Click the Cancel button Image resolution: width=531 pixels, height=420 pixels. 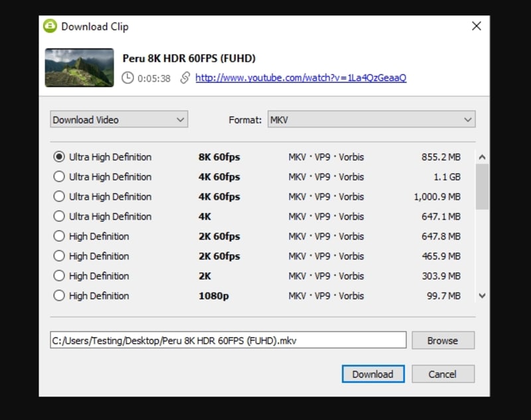pyautogui.click(x=443, y=374)
